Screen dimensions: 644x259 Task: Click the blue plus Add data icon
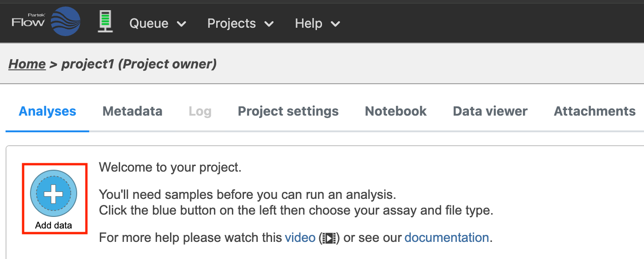[54, 193]
